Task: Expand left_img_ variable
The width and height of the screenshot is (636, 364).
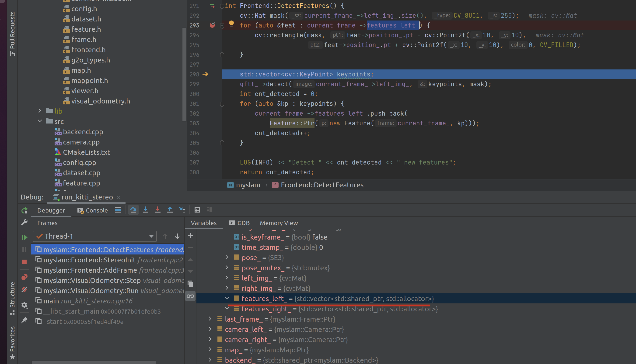Action: coord(227,278)
